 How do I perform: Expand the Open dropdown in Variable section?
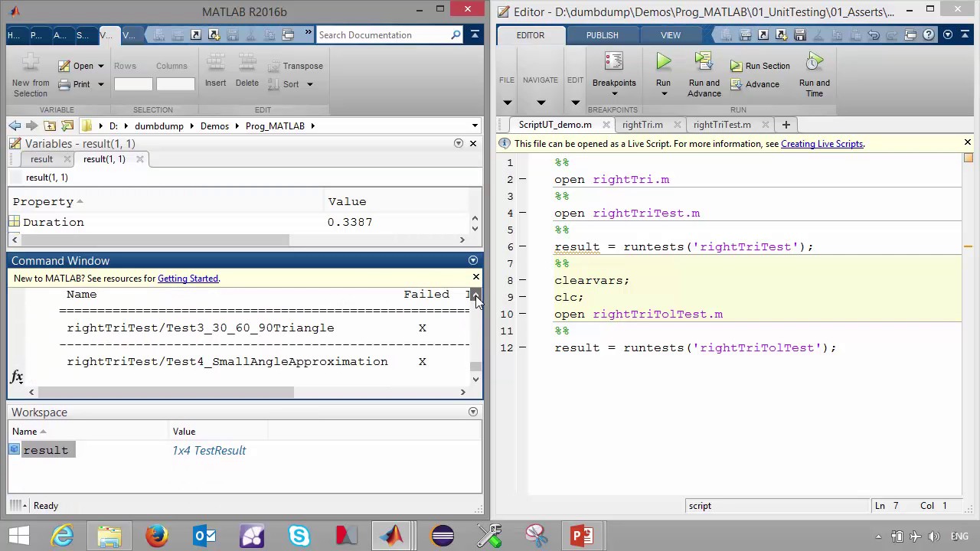100,67
